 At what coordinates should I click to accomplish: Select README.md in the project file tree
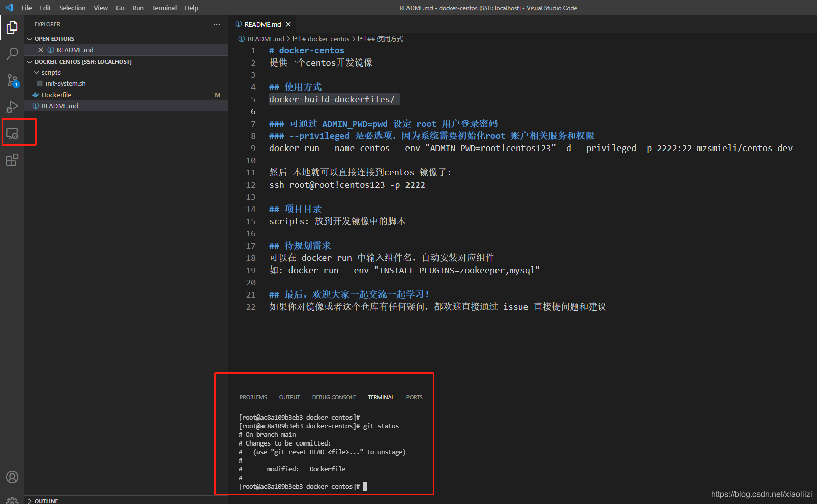(x=126, y=106)
